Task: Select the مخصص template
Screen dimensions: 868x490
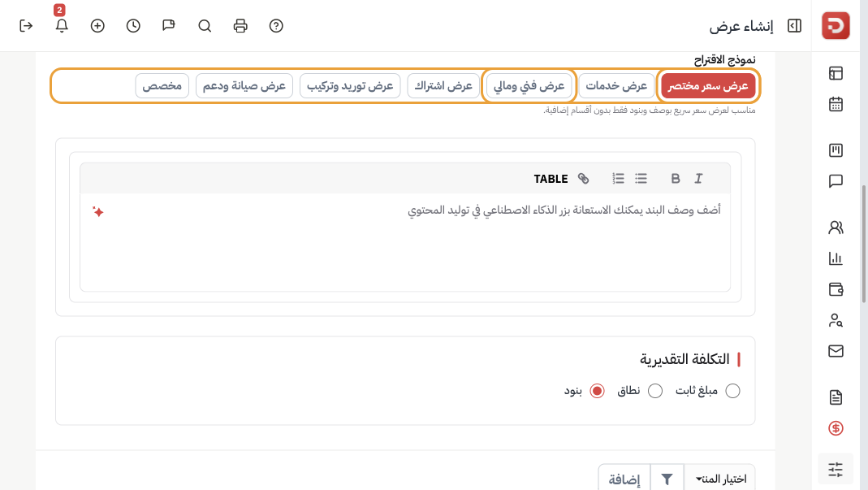Action: point(162,86)
